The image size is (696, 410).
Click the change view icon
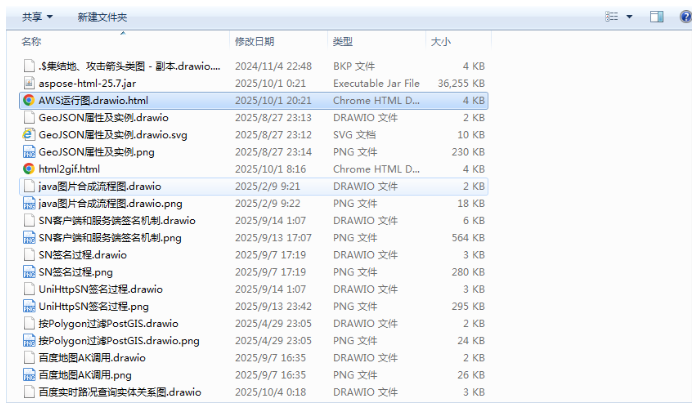click(611, 17)
